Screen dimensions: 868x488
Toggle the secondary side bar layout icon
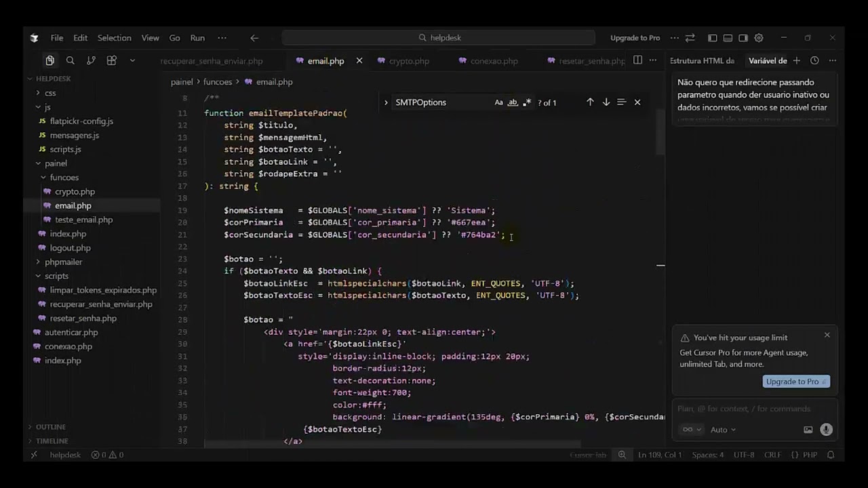(x=743, y=38)
